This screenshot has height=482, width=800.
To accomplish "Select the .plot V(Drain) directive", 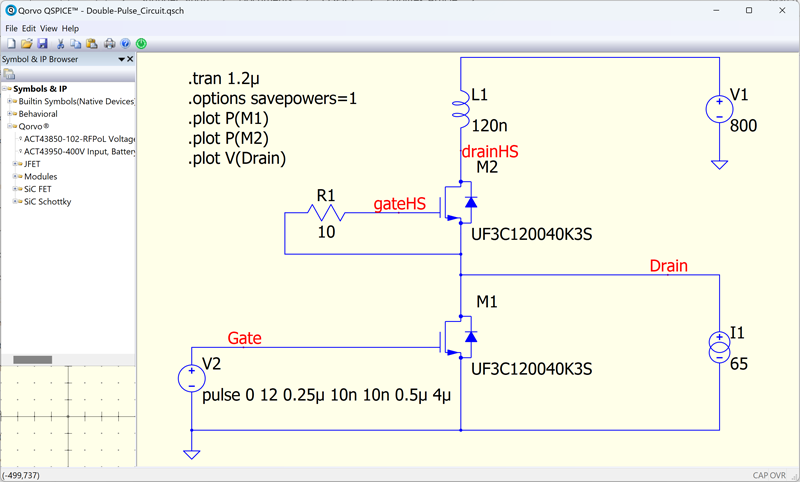I will click(237, 158).
